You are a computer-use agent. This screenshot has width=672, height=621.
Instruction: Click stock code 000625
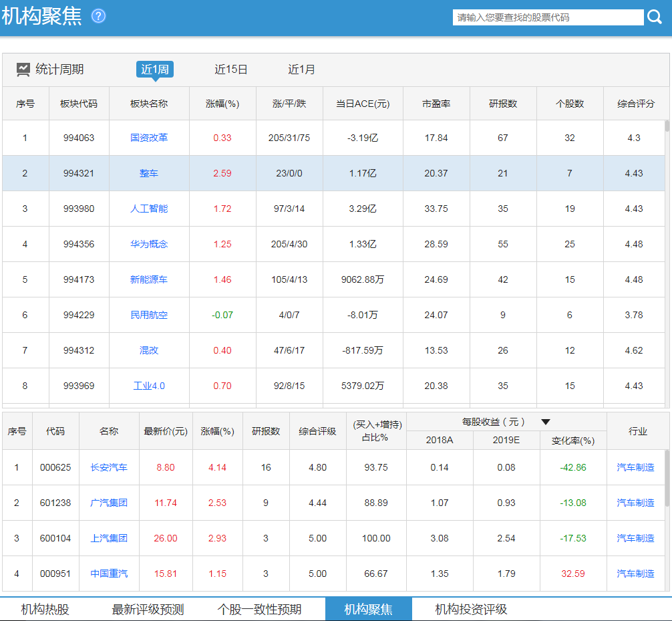pyautogui.click(x=55, y=467)
